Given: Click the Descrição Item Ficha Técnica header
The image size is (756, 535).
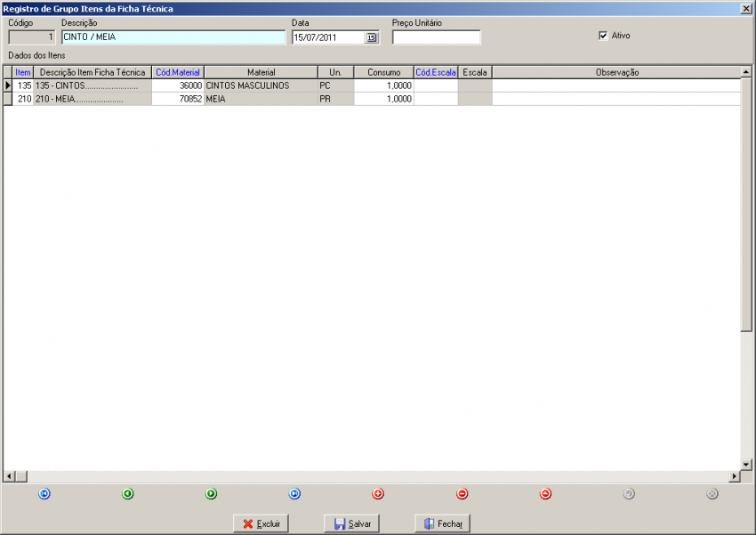Looking at the screenshot, I should click(x=92, y=72).
